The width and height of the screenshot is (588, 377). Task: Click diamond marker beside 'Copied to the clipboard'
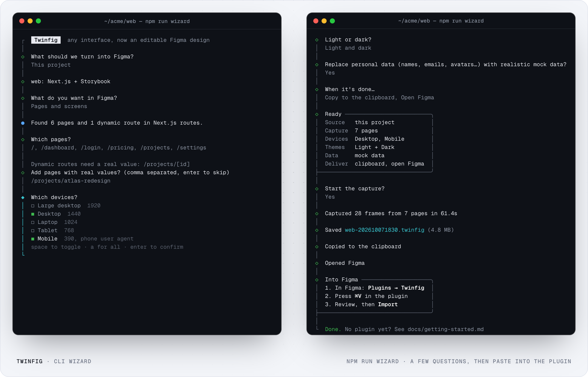[x=317, y=247]
